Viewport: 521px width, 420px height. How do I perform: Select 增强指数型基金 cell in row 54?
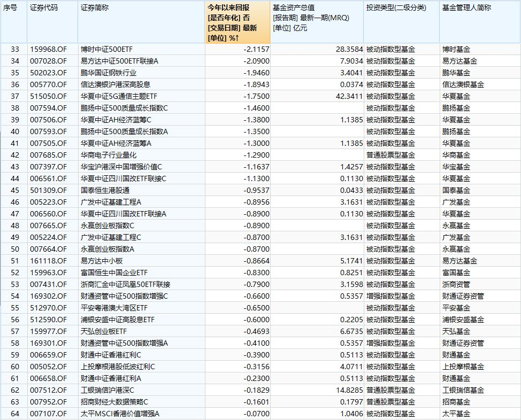(402, 296)
